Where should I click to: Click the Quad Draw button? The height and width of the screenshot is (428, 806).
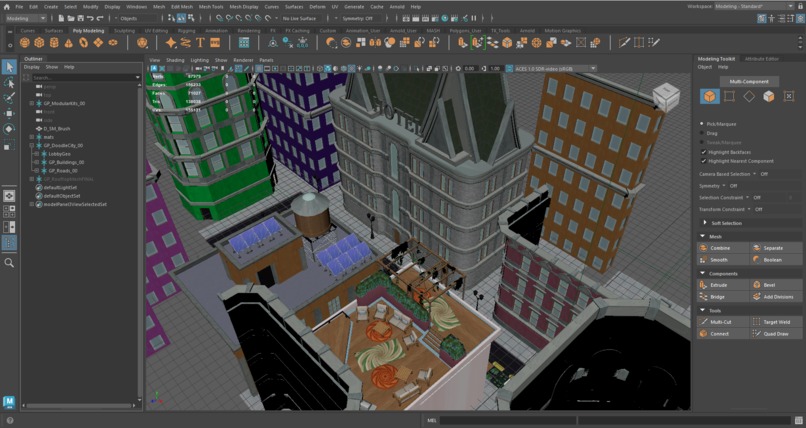776,333
